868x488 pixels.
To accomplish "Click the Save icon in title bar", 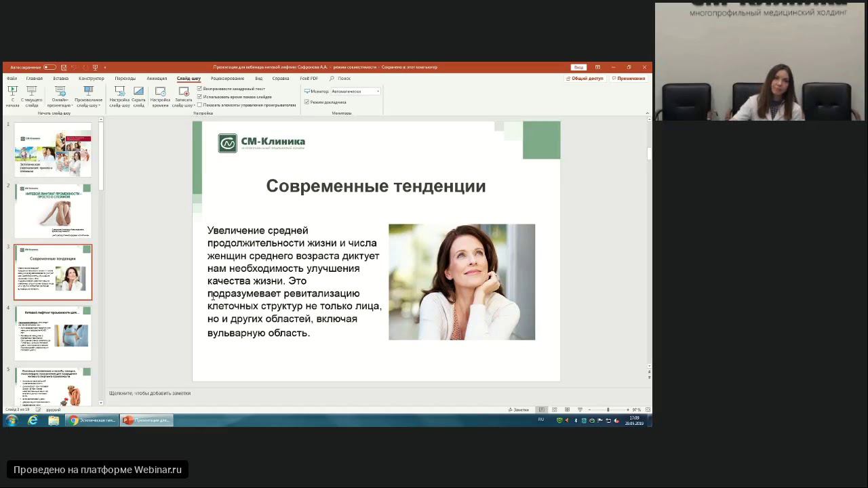I will tap(64, 67).
